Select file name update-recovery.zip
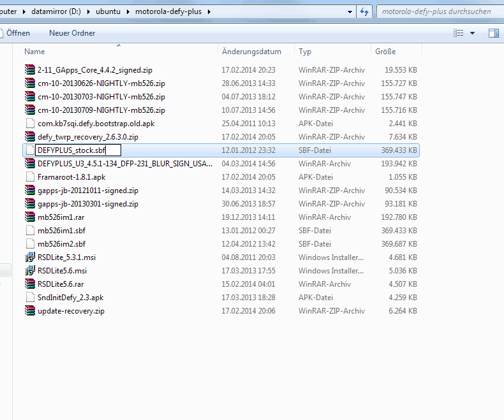The width and height of the screenshot is (504, 420). click(x=71, y=311)
